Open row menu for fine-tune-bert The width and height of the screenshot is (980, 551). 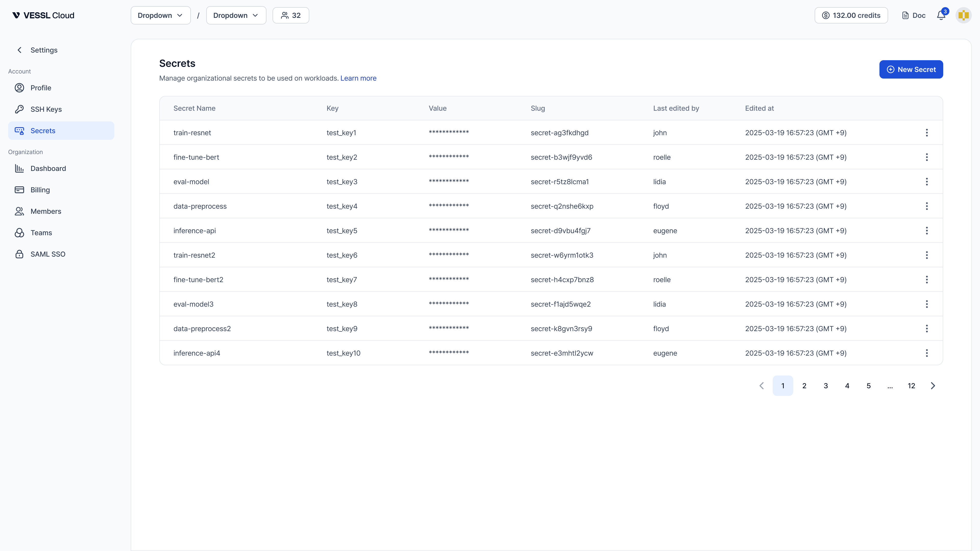click(x=927, y=157)
